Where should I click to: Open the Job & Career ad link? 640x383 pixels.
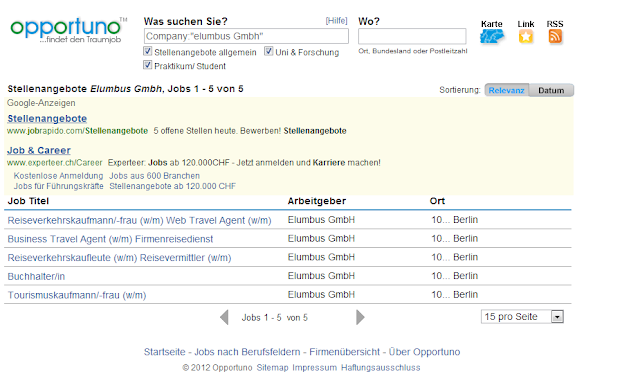pos(39,150)
